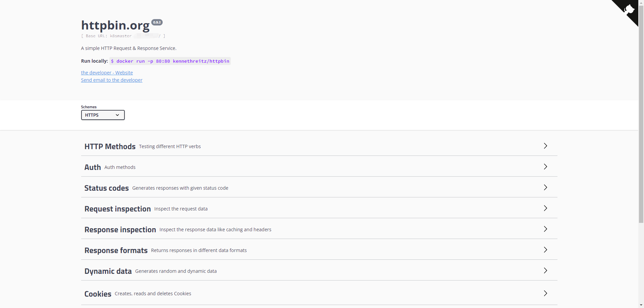Click the Dynamic data chevron icon
Screen dimensions: 644x308
pyautogui.click(x=545, y=270)
